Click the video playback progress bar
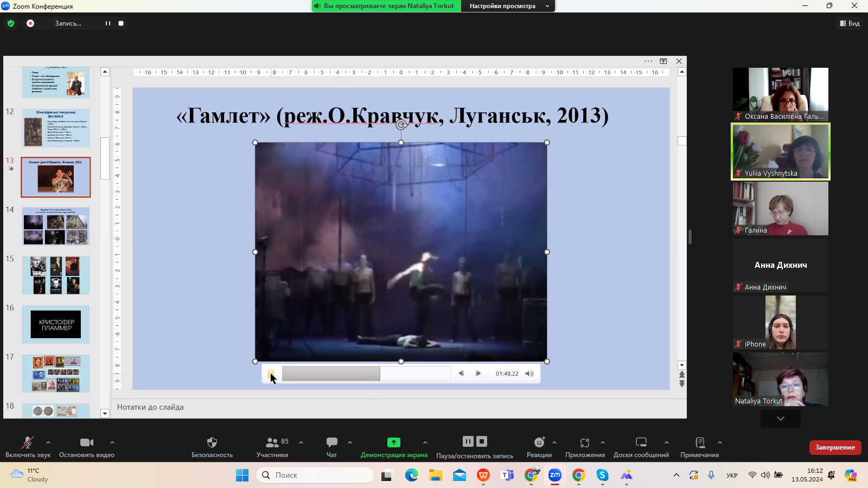 coord(366,374)
